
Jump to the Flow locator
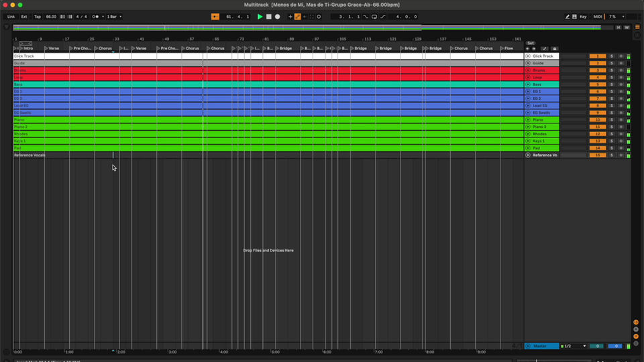[506, 48]
